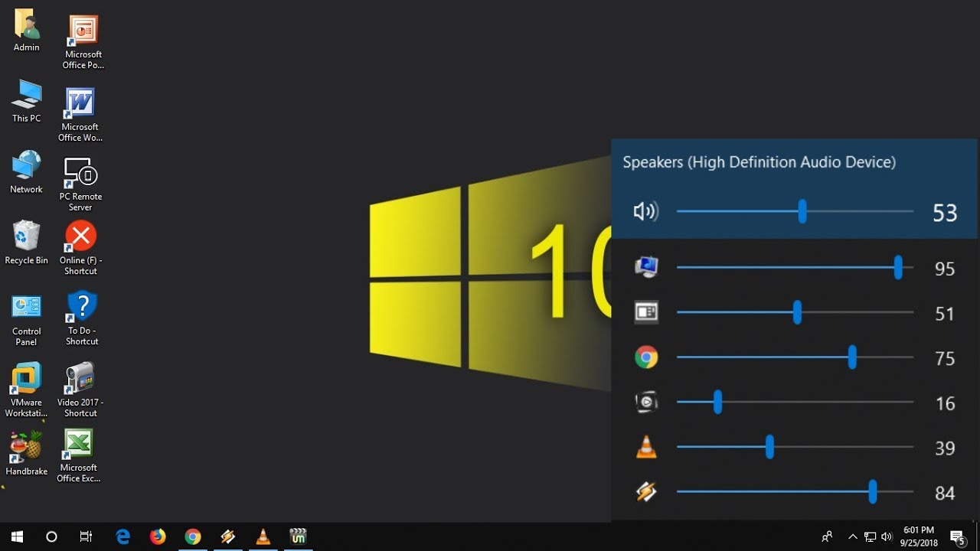Click the Chrome icon in the volume mixer
The image size is (980, 551).
(x=646, y=357)
